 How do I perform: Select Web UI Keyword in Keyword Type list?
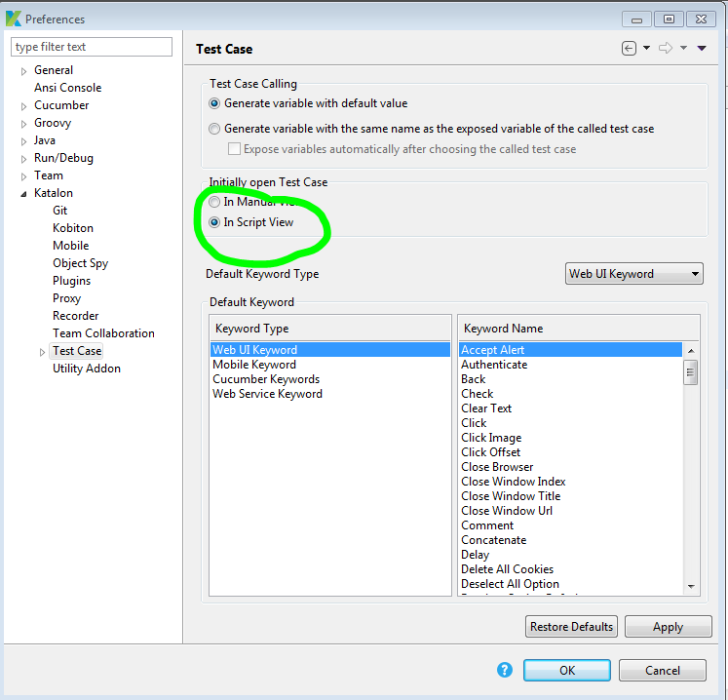point(330,350)
